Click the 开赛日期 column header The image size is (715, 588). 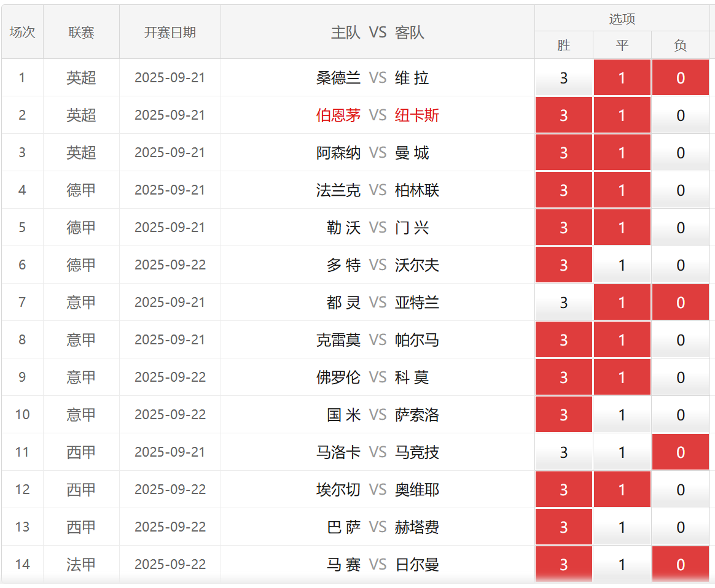pyautogui.click(x=170, y=33)
